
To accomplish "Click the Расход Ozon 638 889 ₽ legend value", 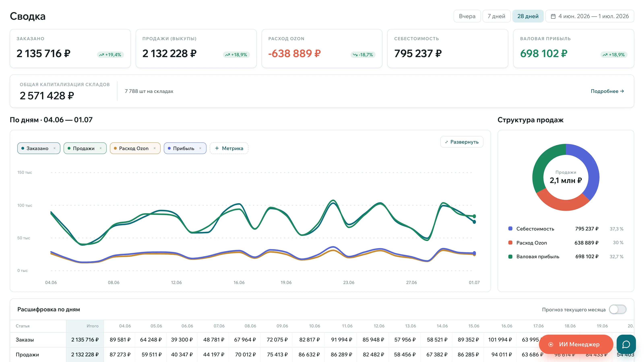I will (586, 243).
